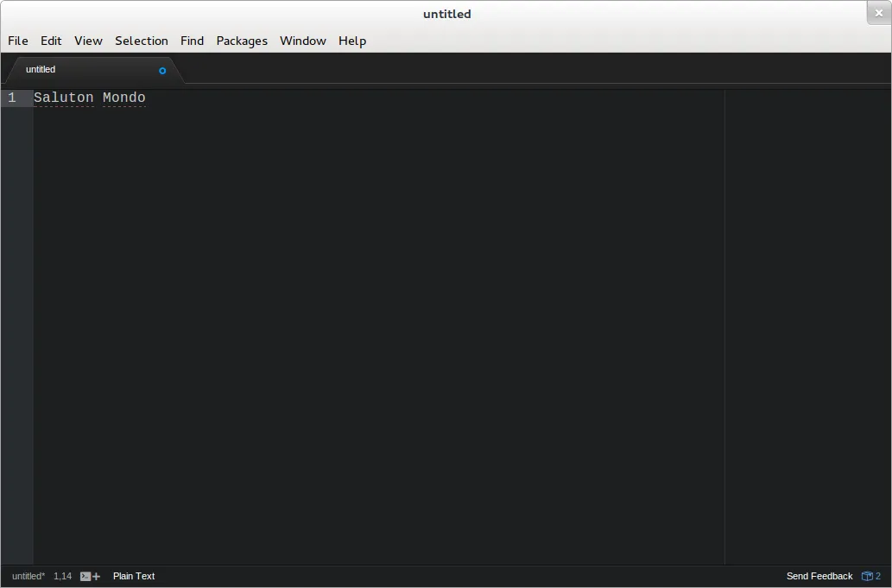
Task: Place the cursor in the word Saluton
Action: point(63,98)
